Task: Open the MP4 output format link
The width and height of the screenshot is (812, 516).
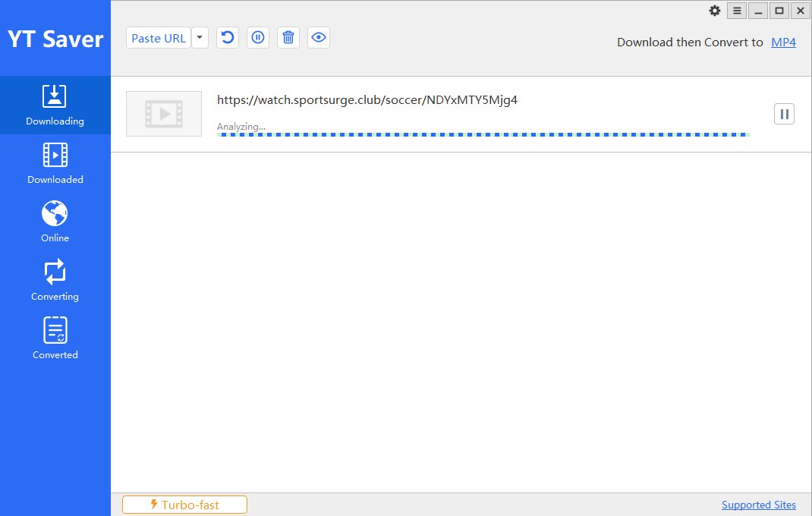Action: [783, 42]
